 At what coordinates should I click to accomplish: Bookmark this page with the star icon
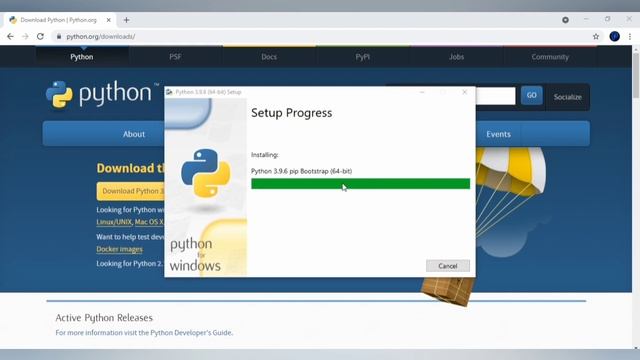click(x=596, y=36)
